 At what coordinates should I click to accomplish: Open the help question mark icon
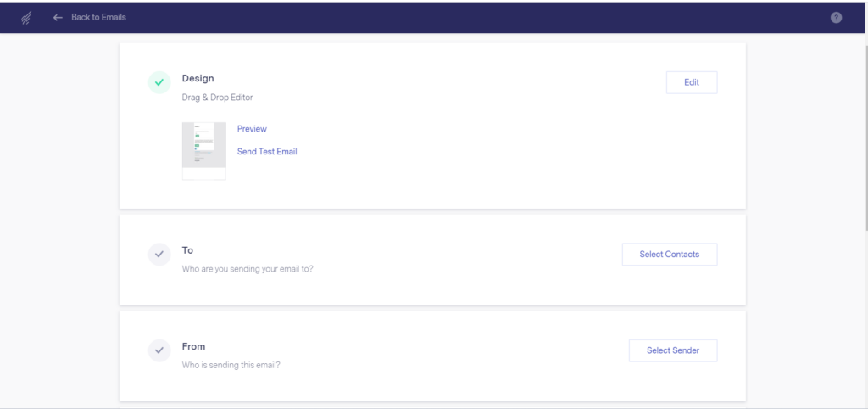coord(836,17)
